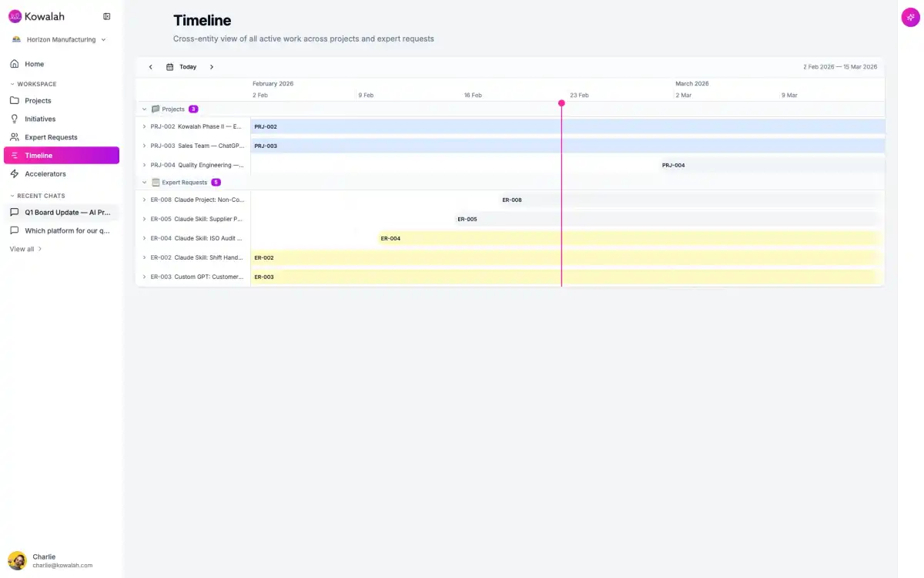Click the pink today marker line handle

[x=561, y=103]
